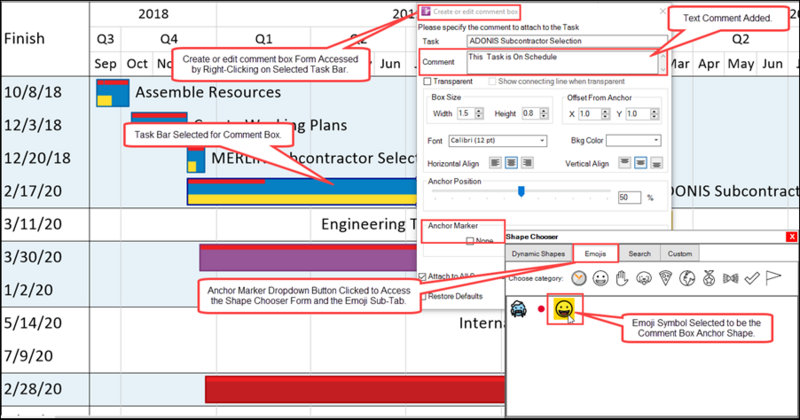Click the Height value field
Viewport: 800px width, 420px height.
click(x=531, y=113)
